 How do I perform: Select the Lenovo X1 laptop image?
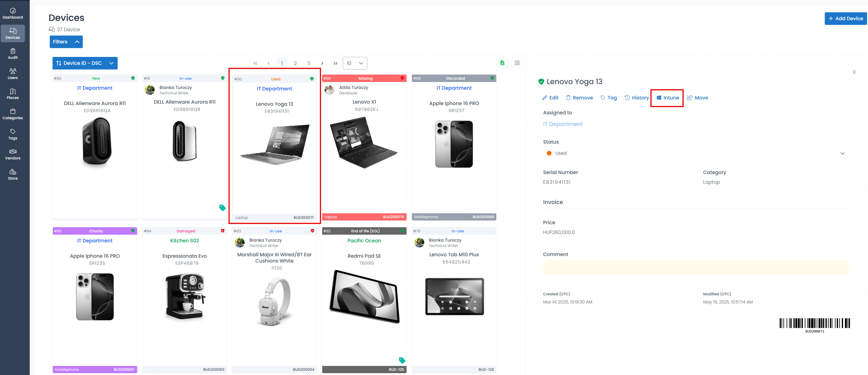click(x=364, y=142)
